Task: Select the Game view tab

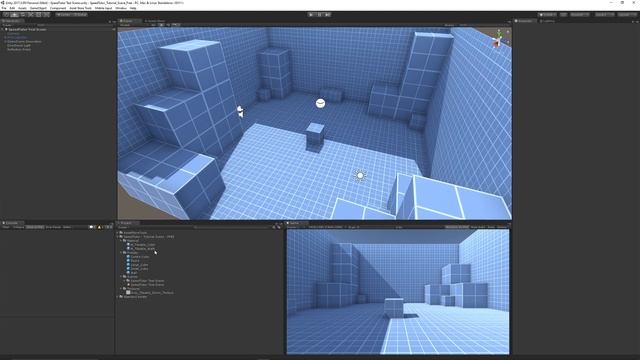Action: pos(296,223)
